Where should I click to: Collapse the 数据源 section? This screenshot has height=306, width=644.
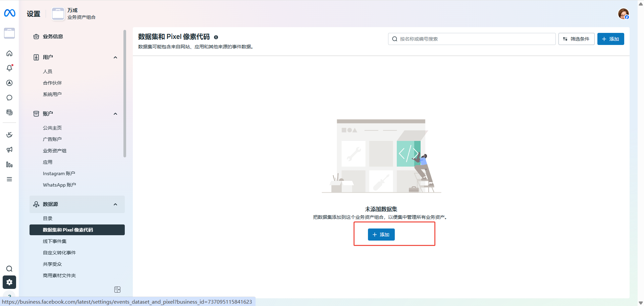[115, 204]
